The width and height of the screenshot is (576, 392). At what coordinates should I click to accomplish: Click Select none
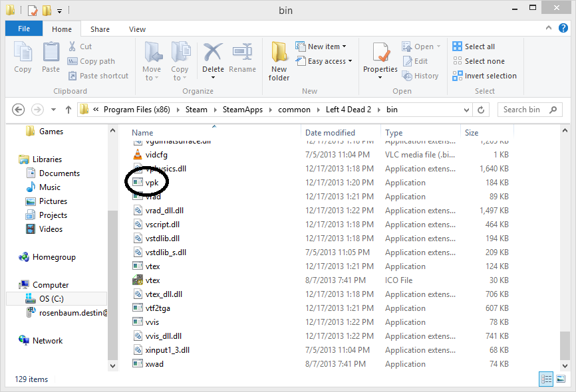[479, 61]
